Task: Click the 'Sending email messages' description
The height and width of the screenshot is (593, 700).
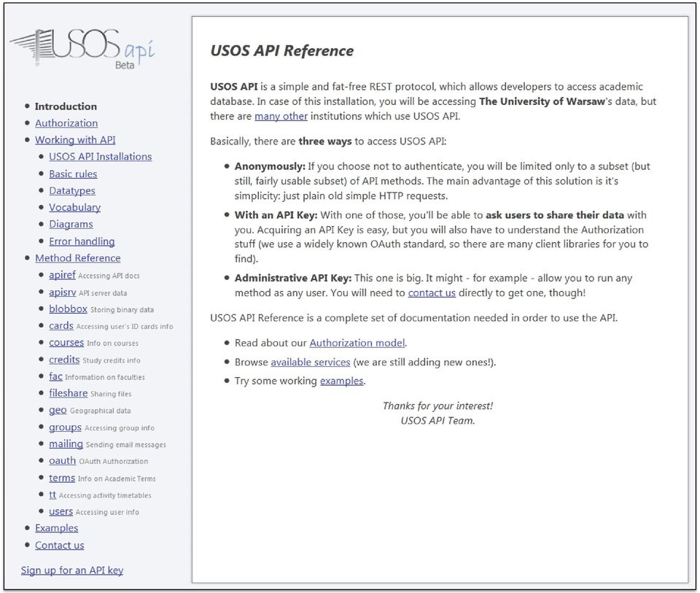Action: click(125, 445)
